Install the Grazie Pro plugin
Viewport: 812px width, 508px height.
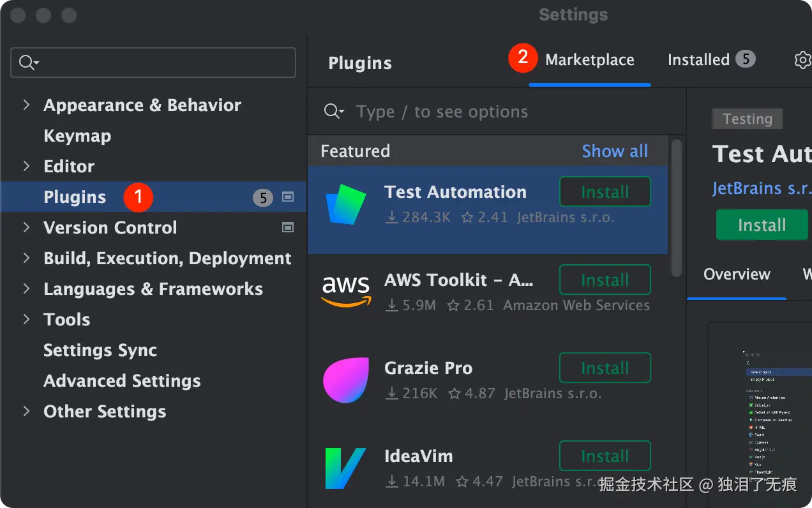pyautogui.click(x=605, y=368)
